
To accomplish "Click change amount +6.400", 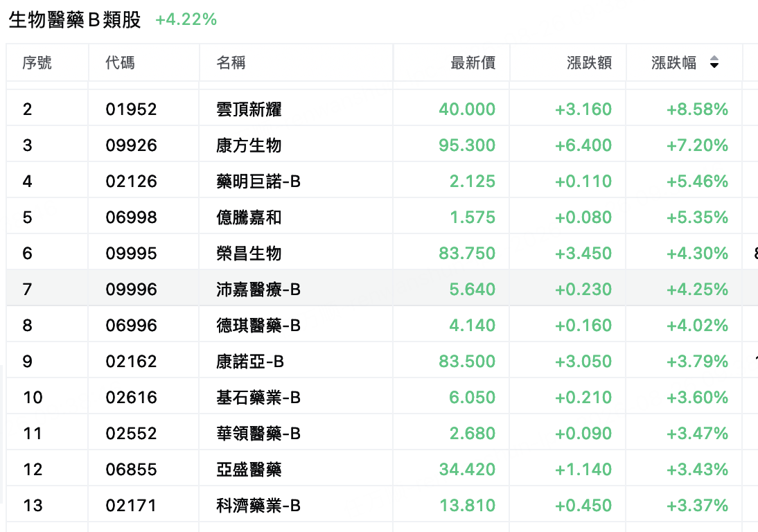I will pyautogui.click(x=583, y=145).
